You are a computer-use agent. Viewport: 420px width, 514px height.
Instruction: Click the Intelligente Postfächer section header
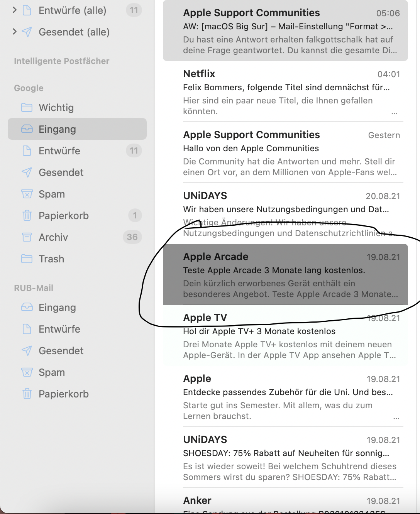(62, 61)
